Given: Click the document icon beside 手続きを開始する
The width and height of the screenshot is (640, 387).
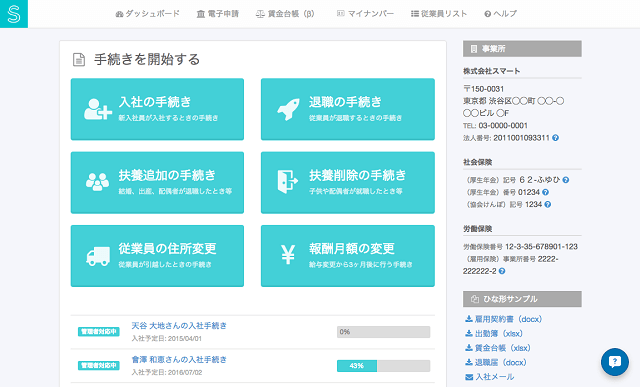Looking at the screenshot, I should tap(79, 60).
